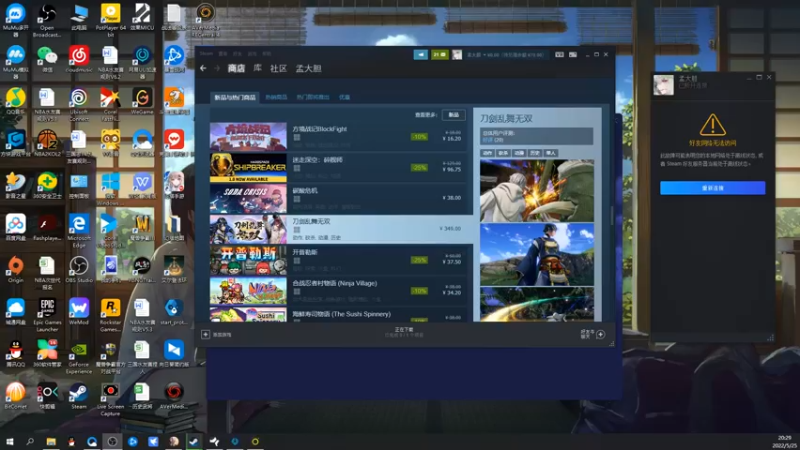Launch BitComet desktop shortcut
The image size is (800, 450).
(x=15, y=396)
